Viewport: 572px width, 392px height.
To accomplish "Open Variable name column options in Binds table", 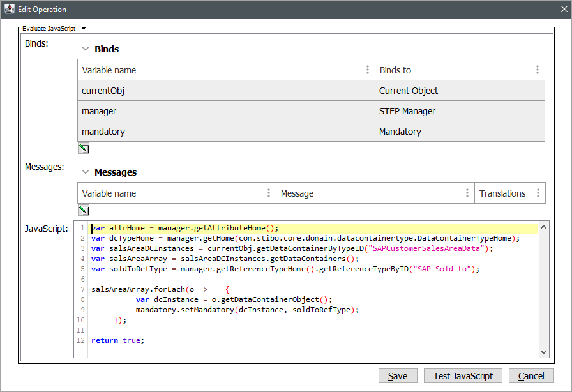I will pos(368,70).
